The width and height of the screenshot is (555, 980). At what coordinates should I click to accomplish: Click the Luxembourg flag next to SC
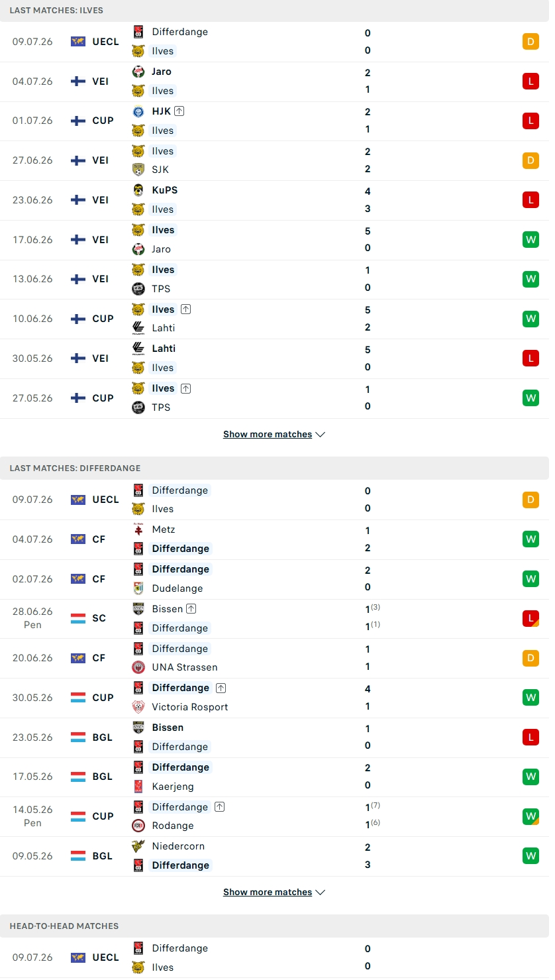coord(78,618)
